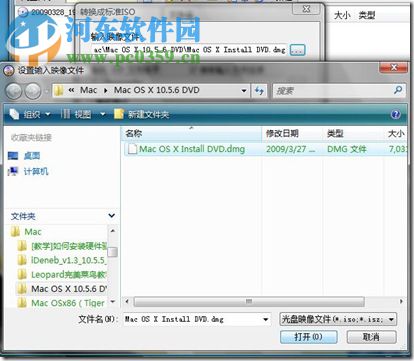Click the 'DMG 文件' type cell

347,149
